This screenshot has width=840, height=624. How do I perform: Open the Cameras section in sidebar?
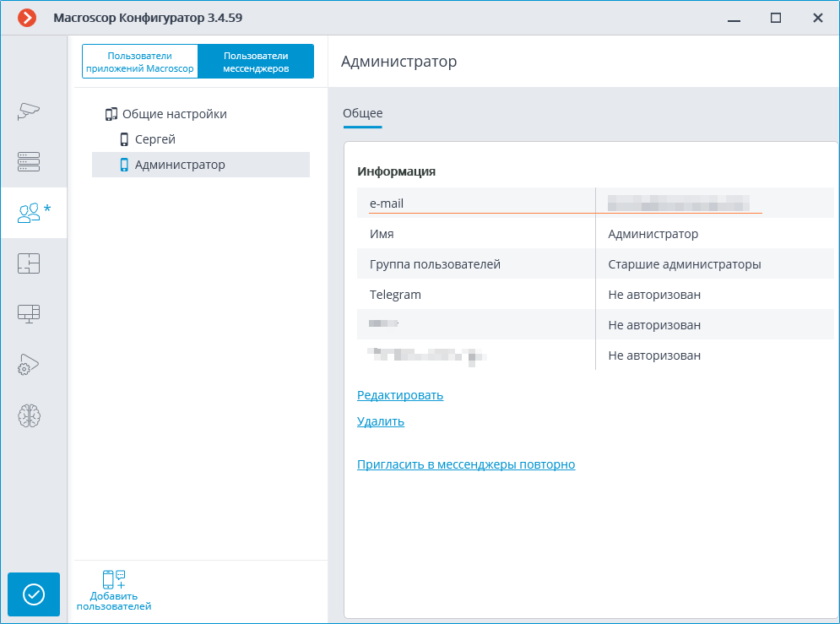coord(30,111)
